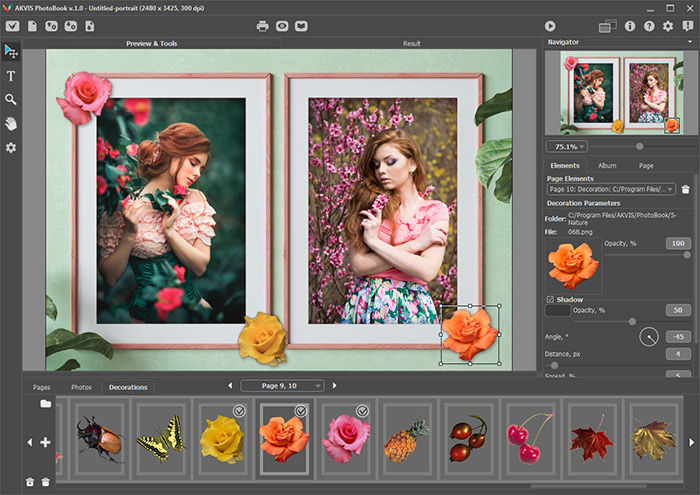Click the shadow Opacity slider handle

632,321
